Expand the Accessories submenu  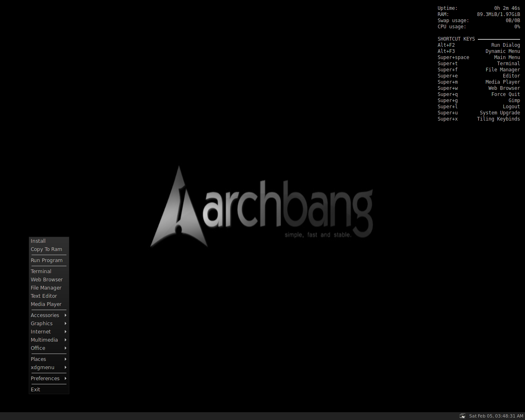49,315
